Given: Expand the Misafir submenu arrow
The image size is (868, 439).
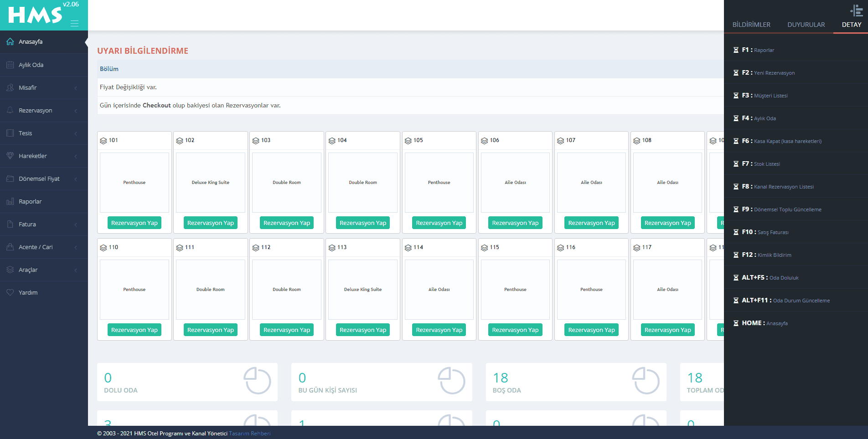Looking at the screenshot, I should tap(76, 88).
